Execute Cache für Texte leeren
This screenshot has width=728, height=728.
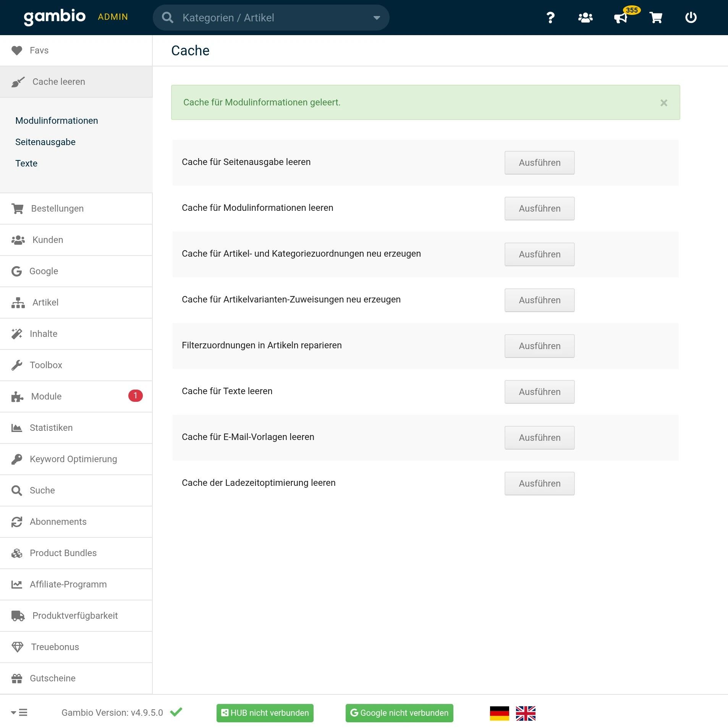(x=539, y=392)
